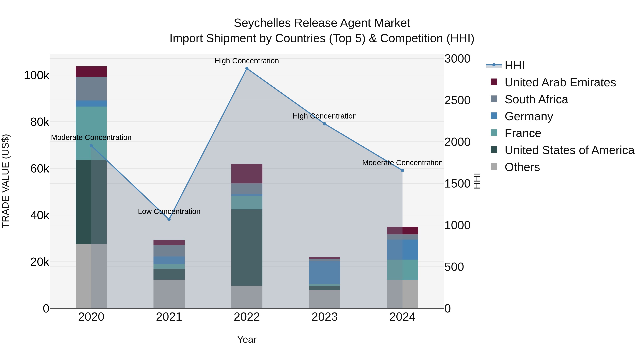This screenshot has height=362, width=644.
Task: Click the 2023 x-axis tick label
Action: [x=325, y=317]
